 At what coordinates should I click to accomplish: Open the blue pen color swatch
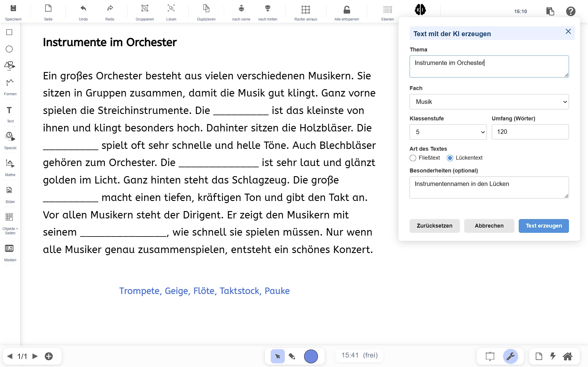coord(311,356)
